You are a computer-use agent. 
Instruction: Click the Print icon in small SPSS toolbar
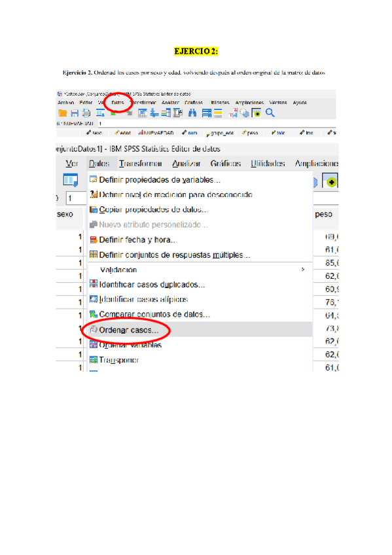[86, 113]
